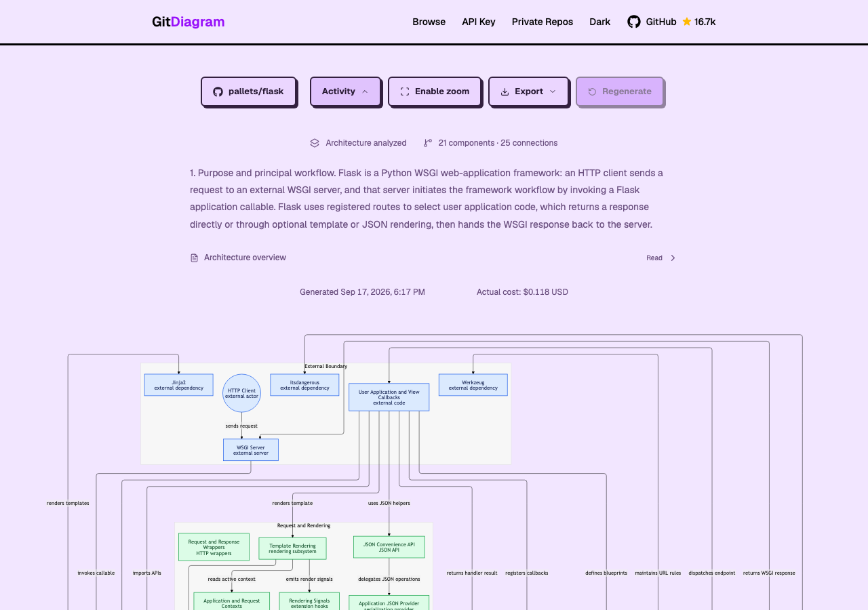868x610 pixels.
Task: Click the JSON Convenience API node
Action: (389, 547)
